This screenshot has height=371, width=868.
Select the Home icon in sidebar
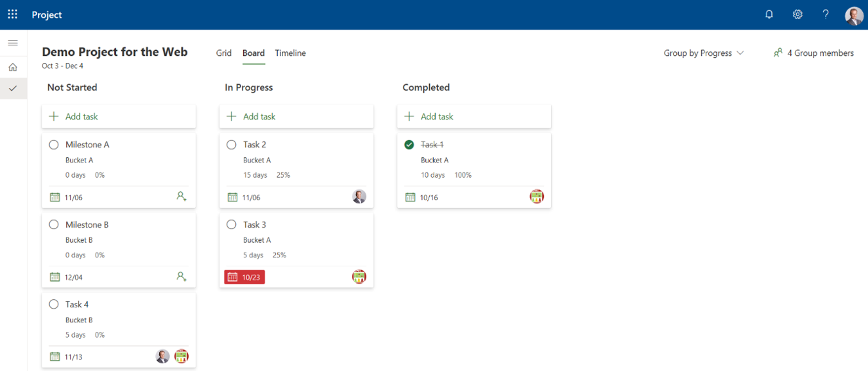[x=13, y=67]
